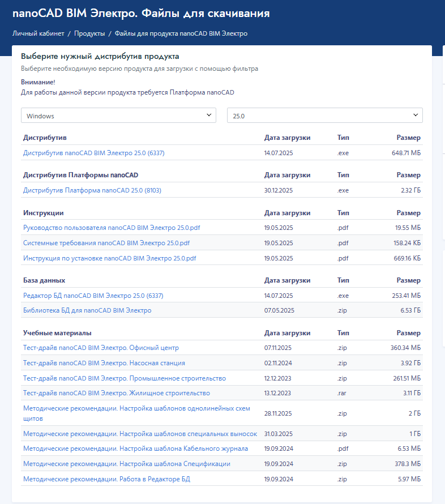The image size is (445, 504).
Task: Open Продукты breadcrumb link
Action: click(89, 33)
